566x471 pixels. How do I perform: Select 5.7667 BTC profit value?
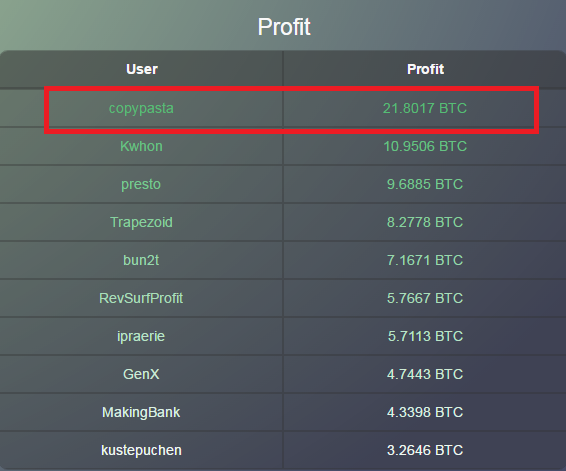point(425,298)
